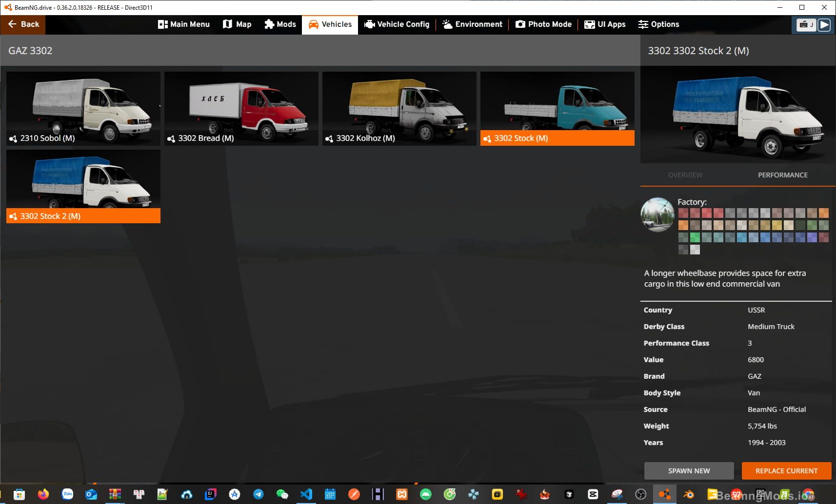Click the 'Performance Class' label
Image resolution: width=836 pixels, height=504 pixels.
tap(676, 343)
